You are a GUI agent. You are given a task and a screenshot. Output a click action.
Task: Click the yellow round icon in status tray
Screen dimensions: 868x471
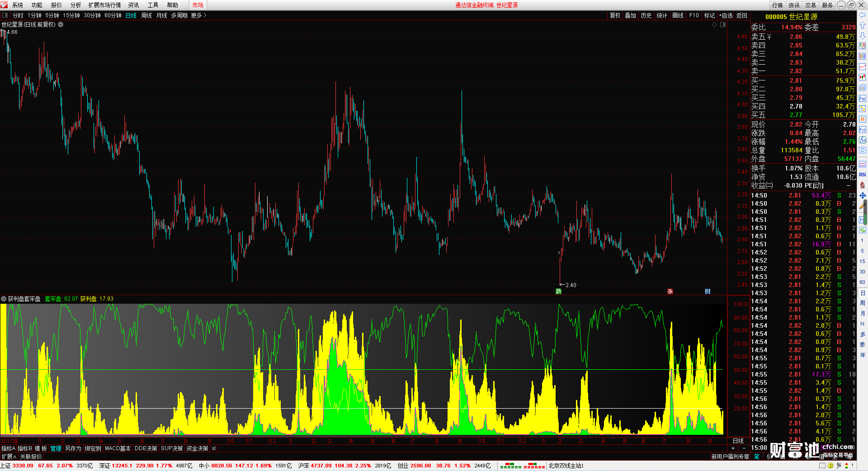pos(830,466)
